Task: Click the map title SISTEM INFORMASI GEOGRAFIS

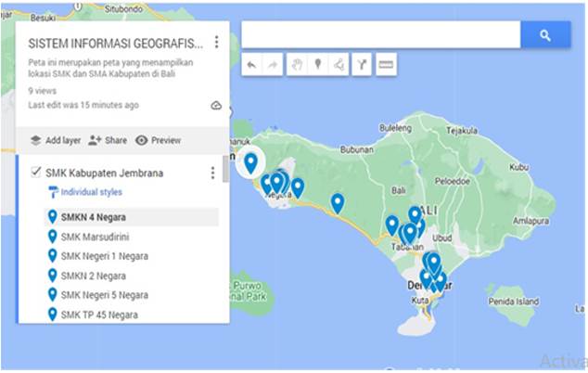Action: 116,44
